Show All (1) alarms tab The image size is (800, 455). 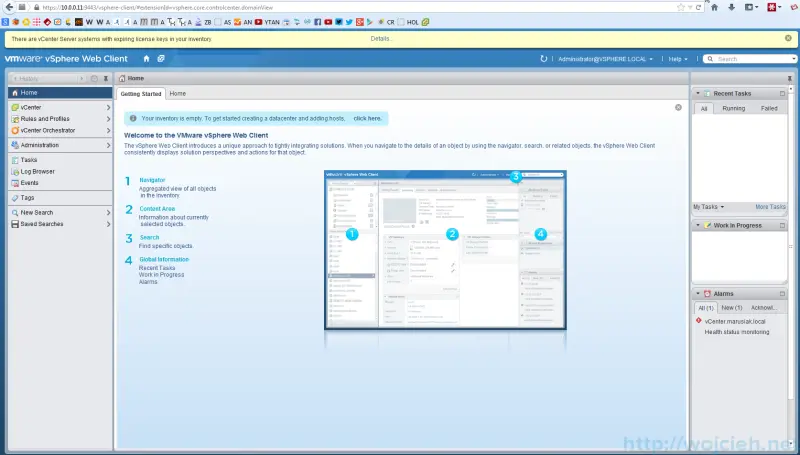[706, 308]
